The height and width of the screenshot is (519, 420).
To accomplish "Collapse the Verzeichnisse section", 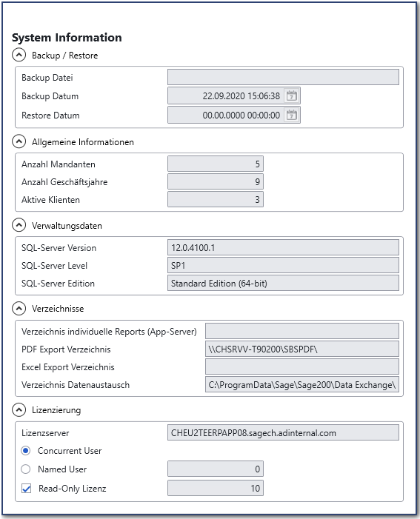I will 19,309.
